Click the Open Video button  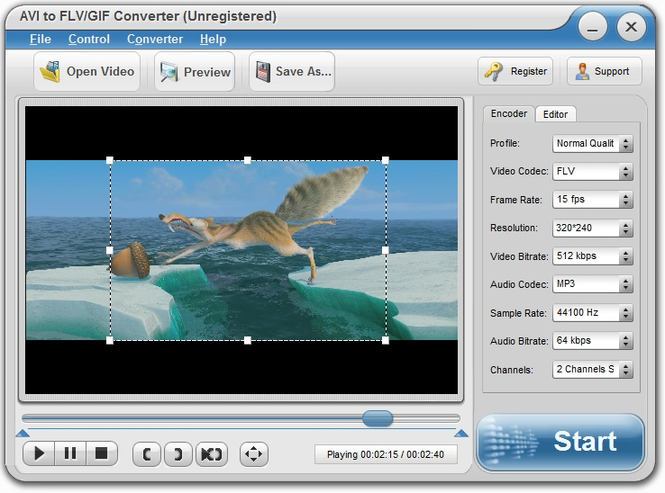pyautogui.click(x=87, y=71)
